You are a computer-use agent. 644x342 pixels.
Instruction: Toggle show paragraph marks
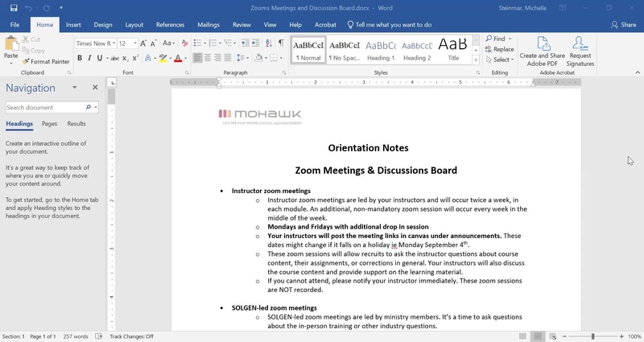281,43
